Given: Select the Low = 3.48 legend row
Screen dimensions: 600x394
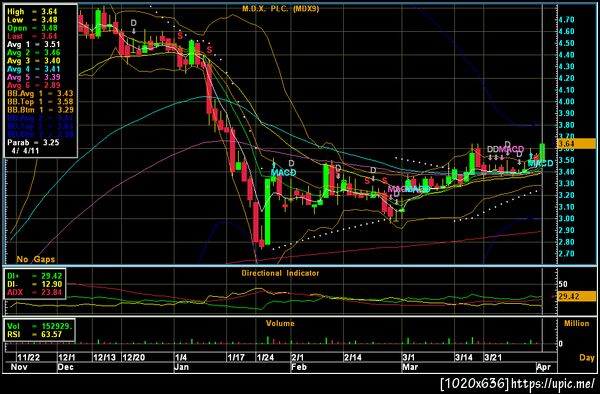Looking at the screenshot, I should coord(32,20).
